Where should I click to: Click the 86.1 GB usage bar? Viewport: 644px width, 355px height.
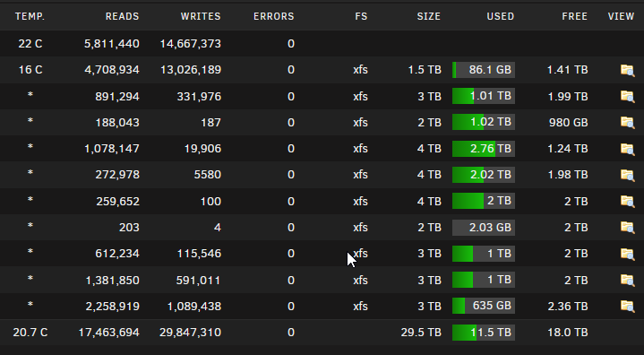click(484, 70)
